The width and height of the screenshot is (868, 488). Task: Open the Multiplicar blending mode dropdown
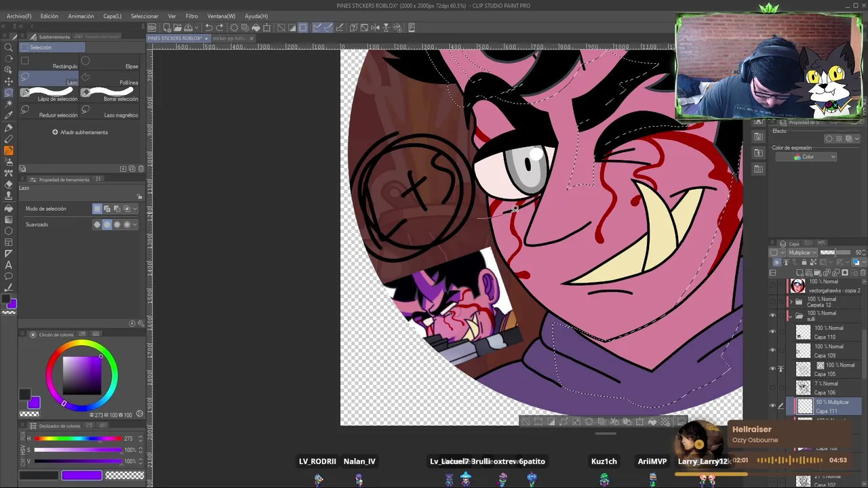802,253
